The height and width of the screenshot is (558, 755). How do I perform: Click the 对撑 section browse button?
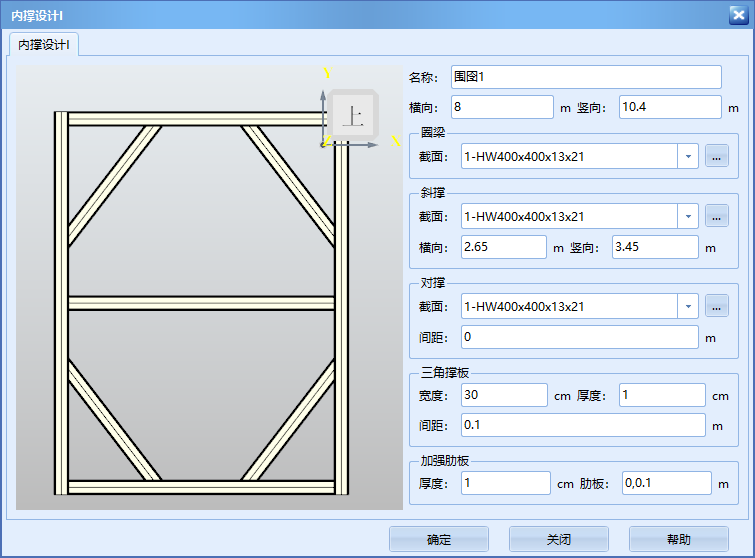[716, 306]
